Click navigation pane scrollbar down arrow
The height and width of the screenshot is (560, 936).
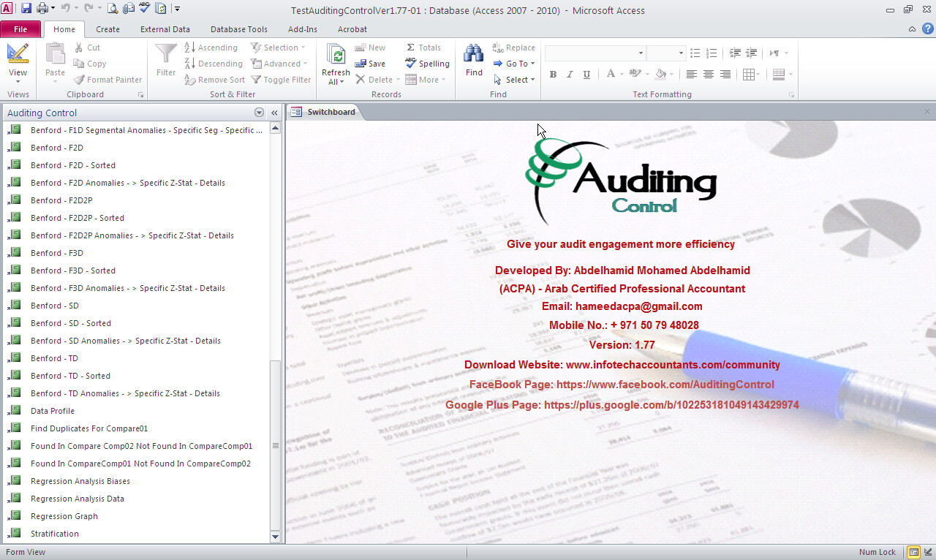[x=275, y=537]
